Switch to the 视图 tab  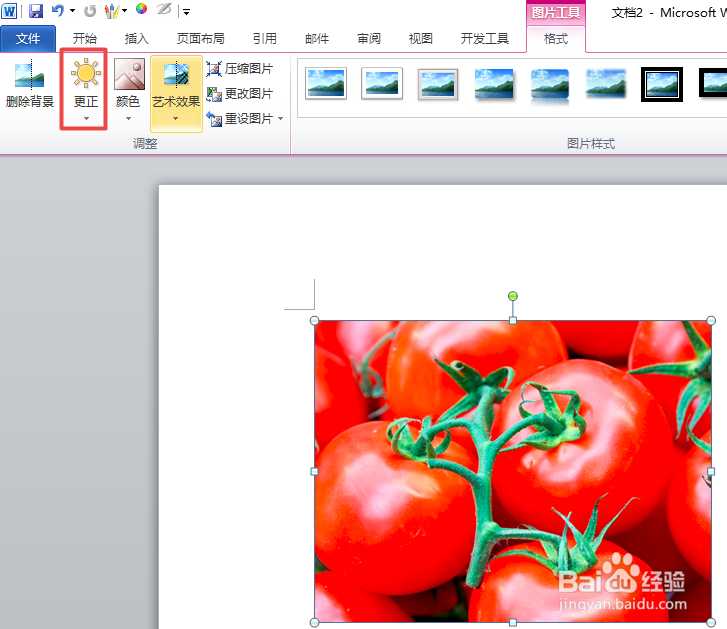tap(421, 38)
